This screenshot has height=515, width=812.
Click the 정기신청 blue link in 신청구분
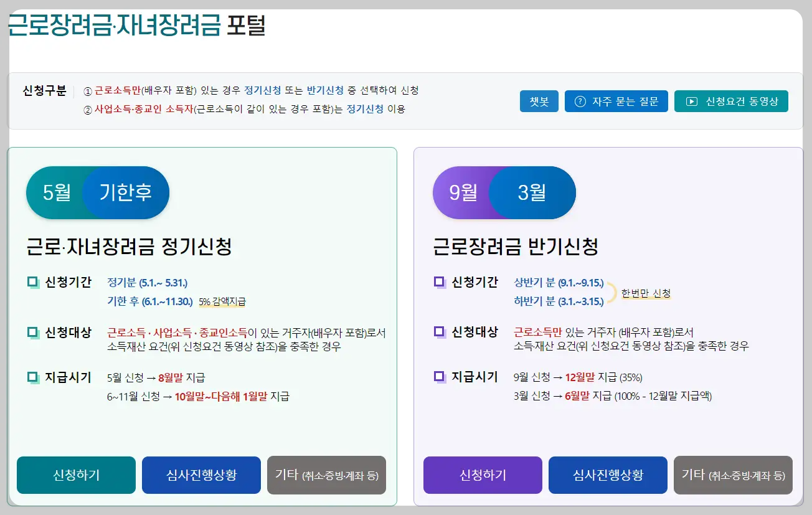[x=262, y=91]
